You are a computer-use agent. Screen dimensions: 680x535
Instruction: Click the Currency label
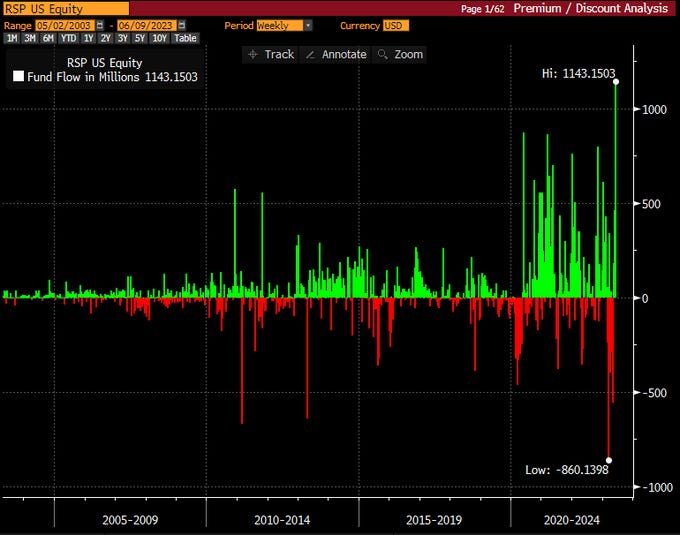click(360, 26)
